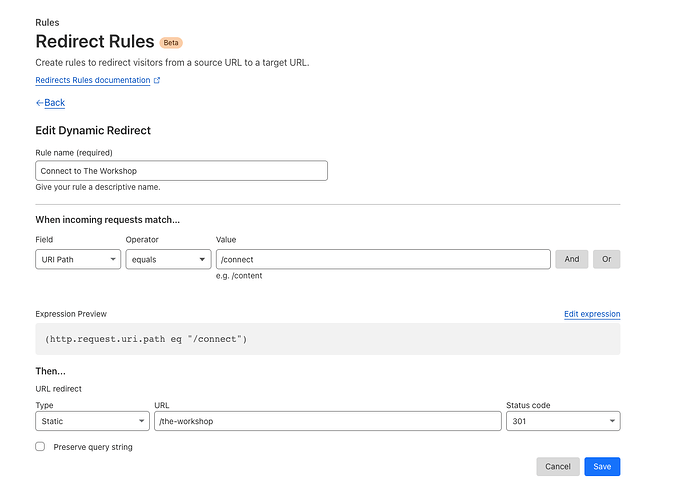Screen dimensions: 689x499
Task: Click the Value field containing /connect
Action: [383, 260]
